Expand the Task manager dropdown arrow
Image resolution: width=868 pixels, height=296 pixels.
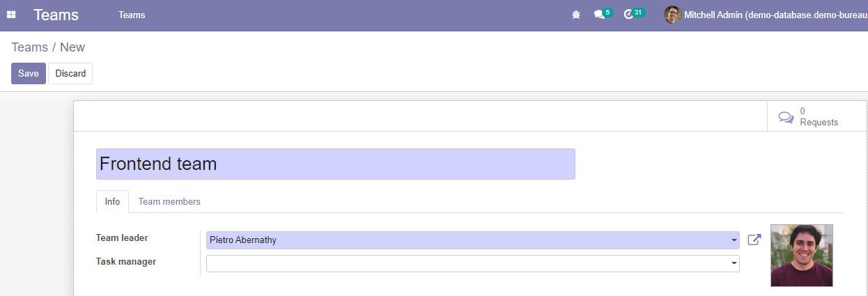[x=734, y=263]
